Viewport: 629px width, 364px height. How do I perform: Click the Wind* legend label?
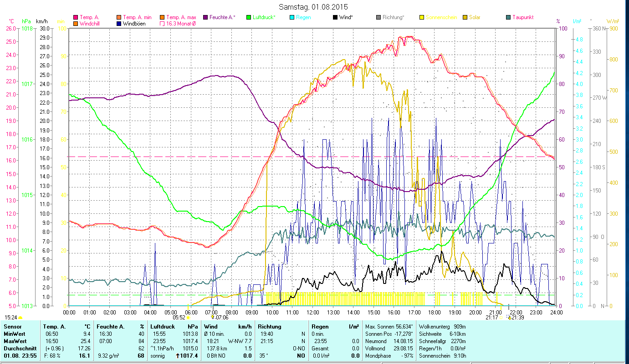point(347,17)
